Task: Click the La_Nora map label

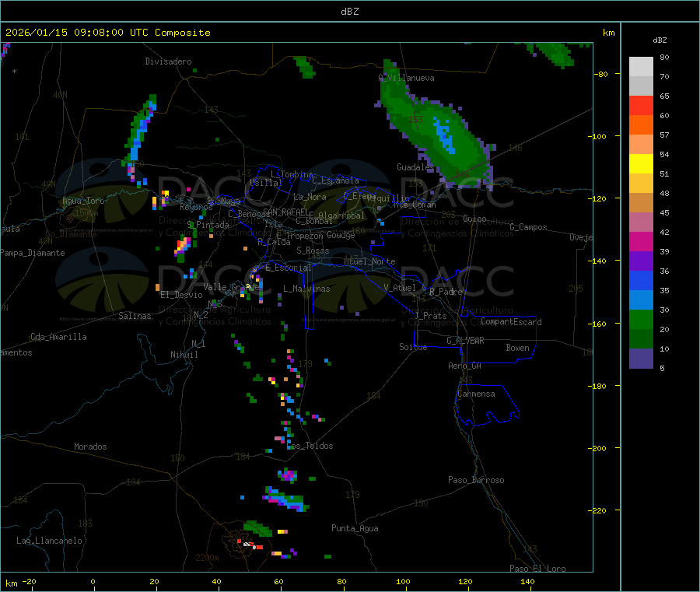Action: [310, 197]
